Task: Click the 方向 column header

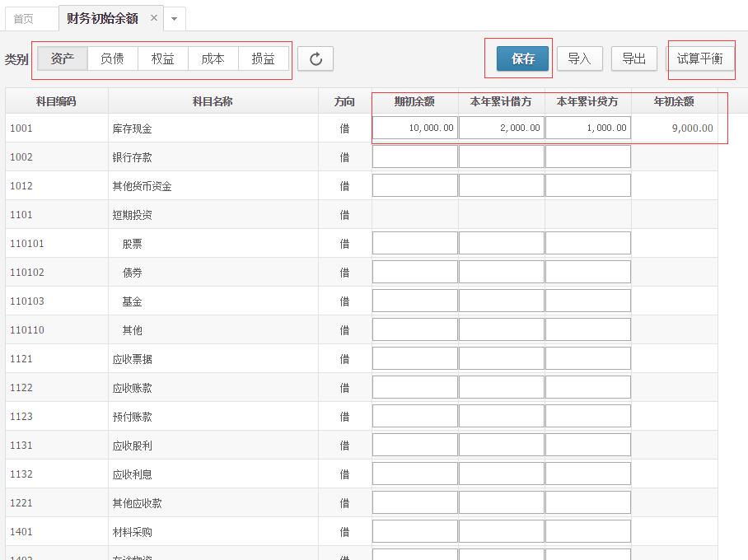Action: coord(344,101)
